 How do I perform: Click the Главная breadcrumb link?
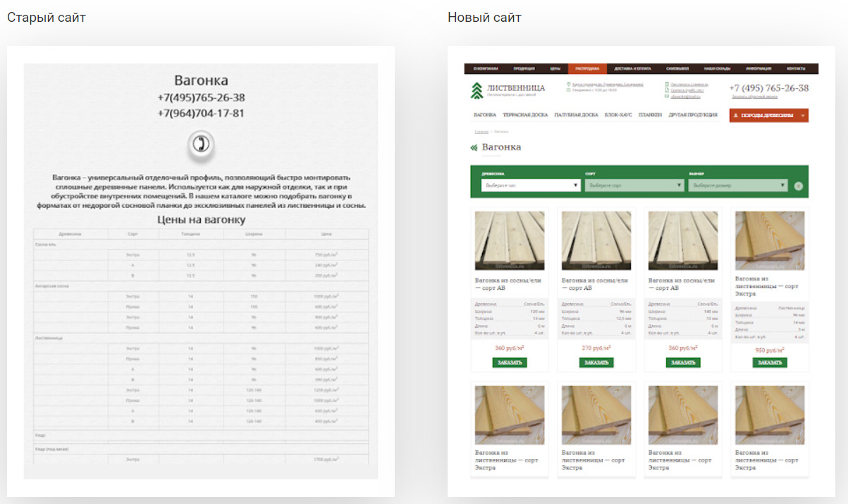pyautogui.click(x=481, y=132)
